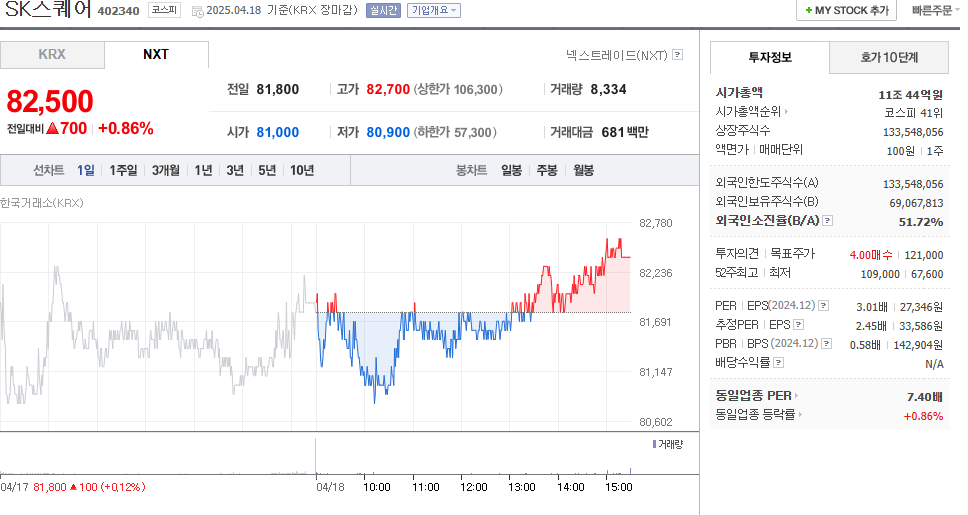Select the 호가10단계 tab

pyautogui.click(x=889, y=57)
